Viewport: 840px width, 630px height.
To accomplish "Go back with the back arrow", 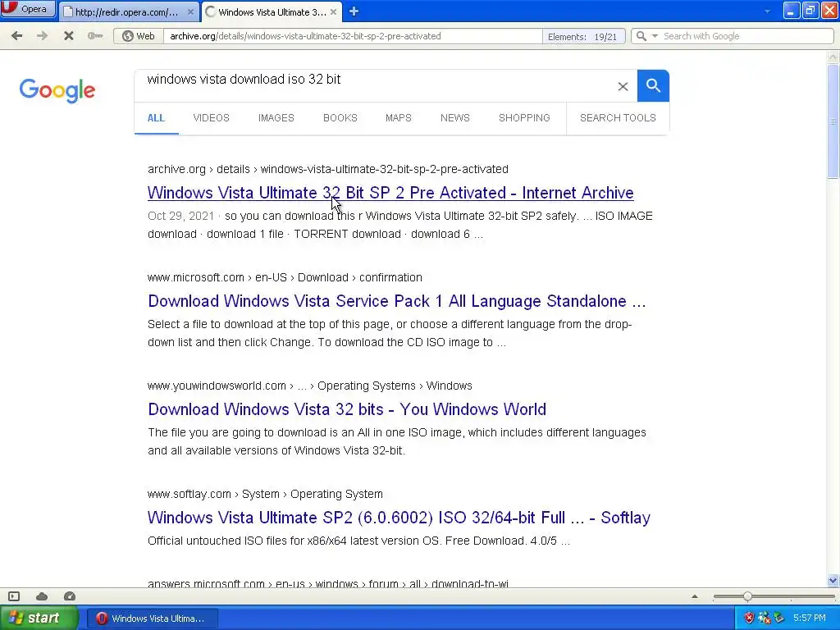I will (17, 36).
